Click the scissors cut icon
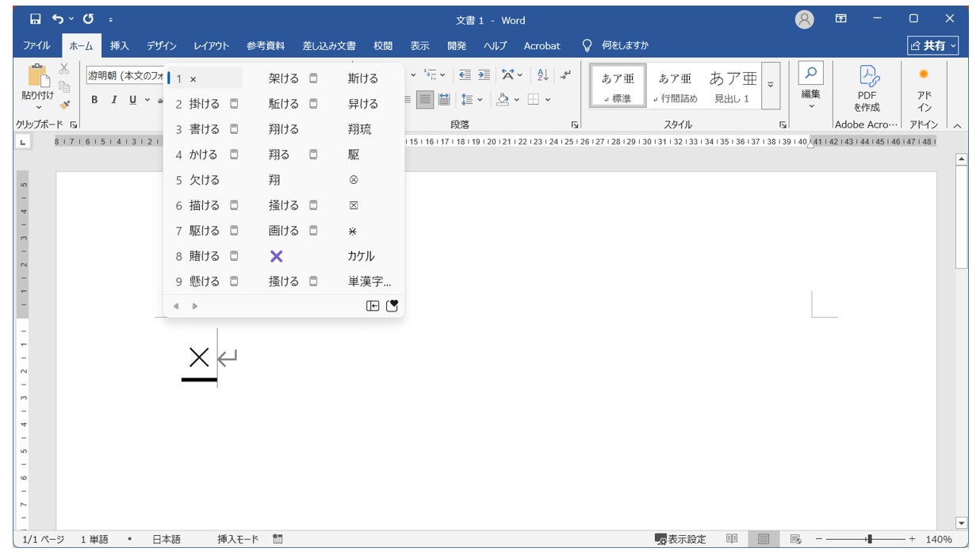980x555 pixels. 64,70
